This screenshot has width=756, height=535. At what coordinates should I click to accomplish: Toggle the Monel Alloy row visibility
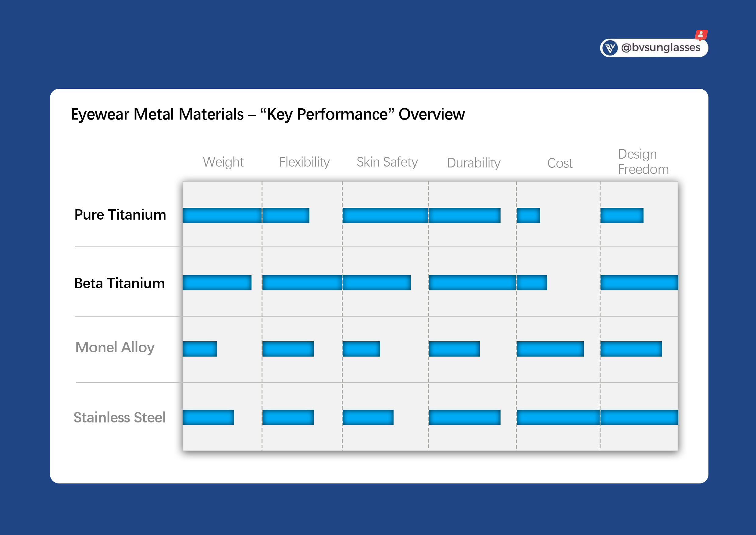[115, 347]
